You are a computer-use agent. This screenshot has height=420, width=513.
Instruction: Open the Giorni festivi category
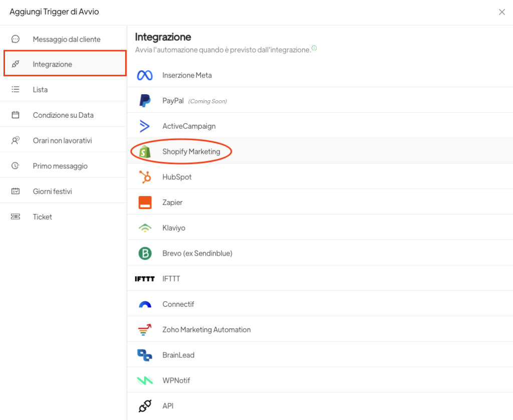[52, 191]
